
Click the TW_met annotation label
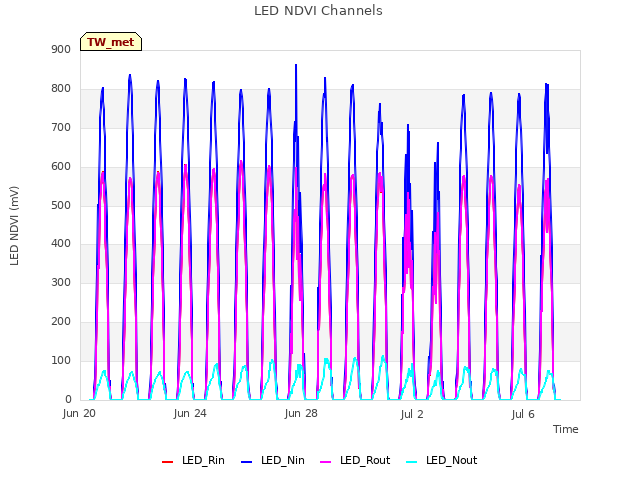111,42
